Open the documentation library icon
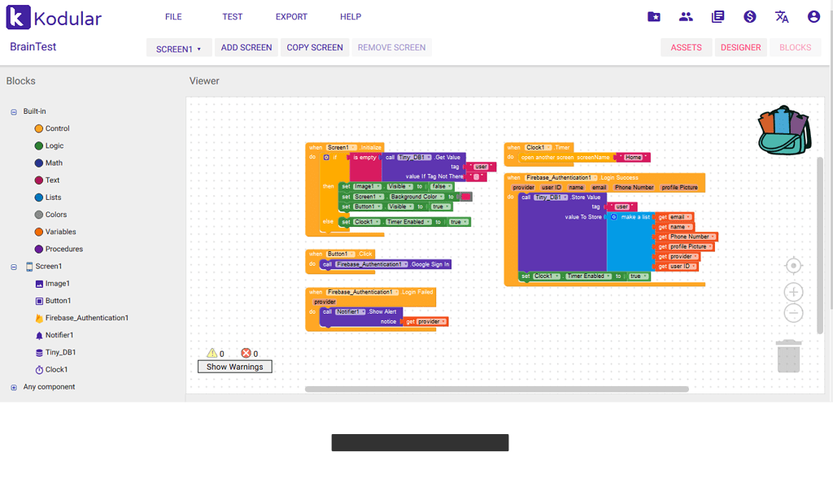Viewport: 833px width, 504px height. tap(717, 16)
